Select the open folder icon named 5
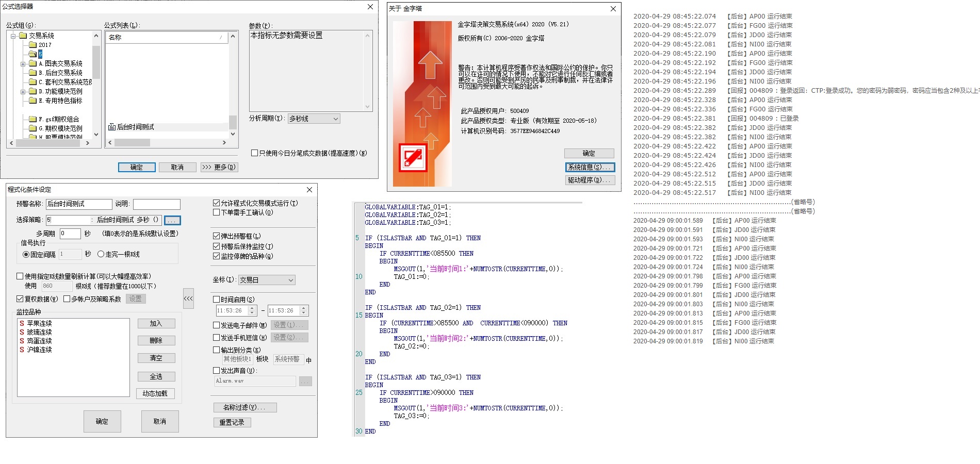This screenshot has height=464, width=980. point(32,54)
